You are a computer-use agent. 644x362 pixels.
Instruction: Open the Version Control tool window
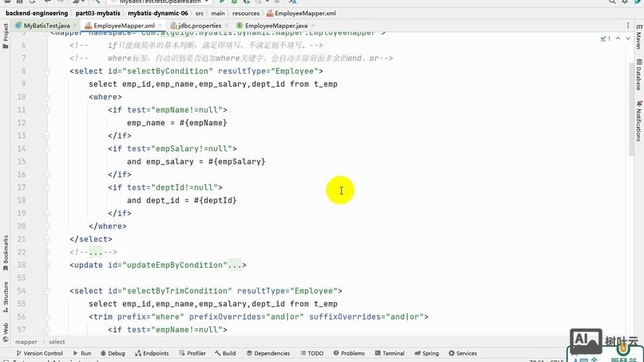pyautogui.click(x=39, y=353)
